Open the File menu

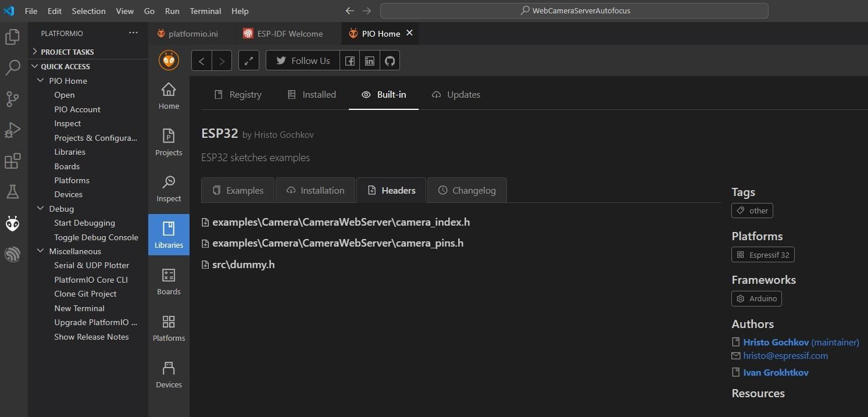coord(31,10)
